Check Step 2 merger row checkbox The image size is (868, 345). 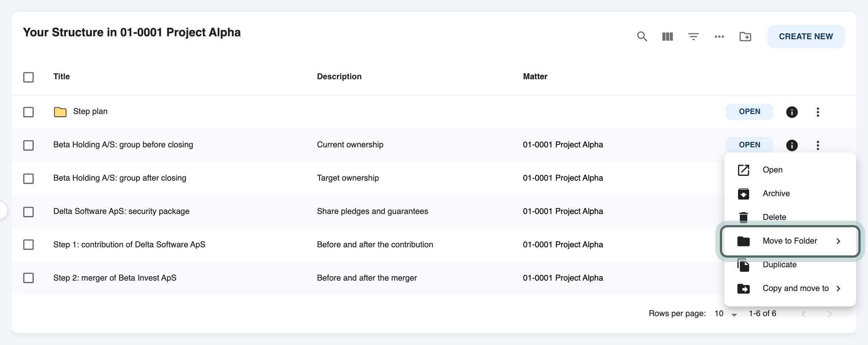[x=29, y=278]
